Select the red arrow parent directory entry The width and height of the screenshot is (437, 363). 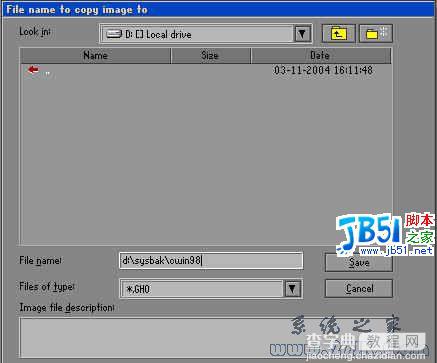[33, 70]
